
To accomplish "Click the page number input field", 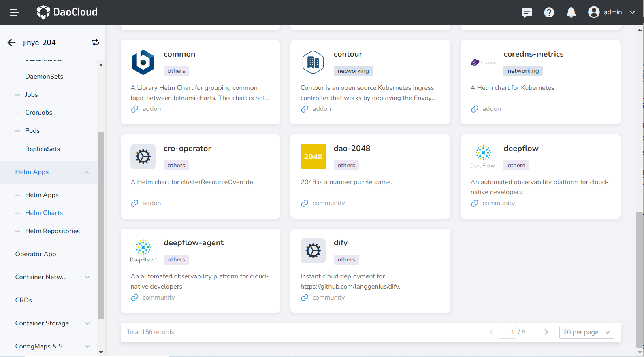I will [x=507, y=332].
